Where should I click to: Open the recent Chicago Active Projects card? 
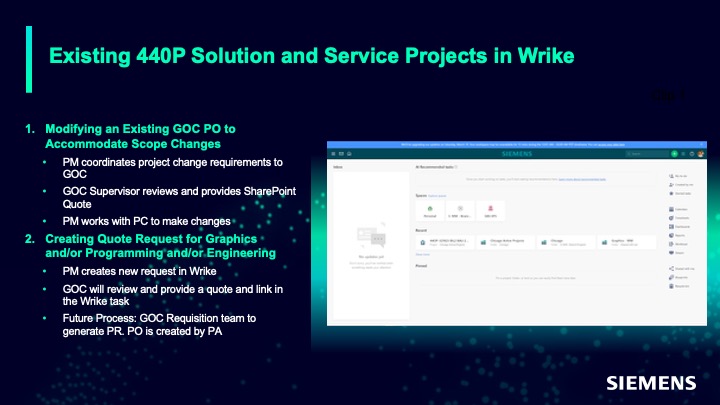pyautogui.click(x=506, y=242)
